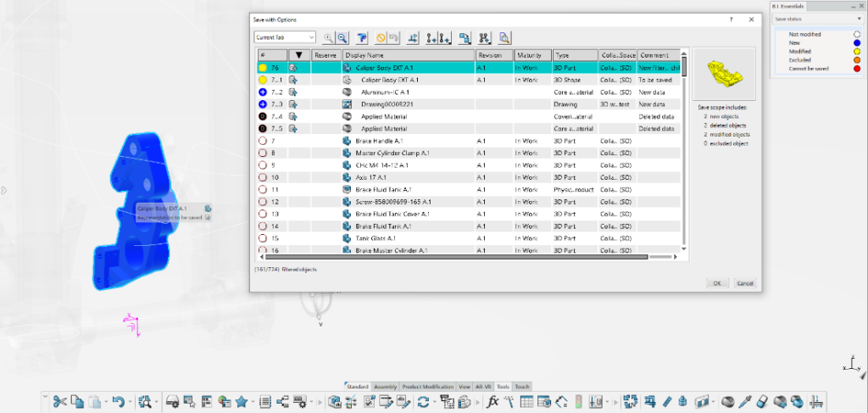Open the Save status dropdown

point(815,18)
